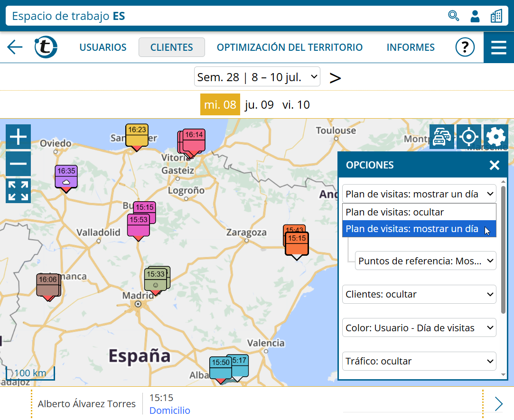Select the 15:53 magenta map marker
This screenshot has width=514, height=420.
139,227
